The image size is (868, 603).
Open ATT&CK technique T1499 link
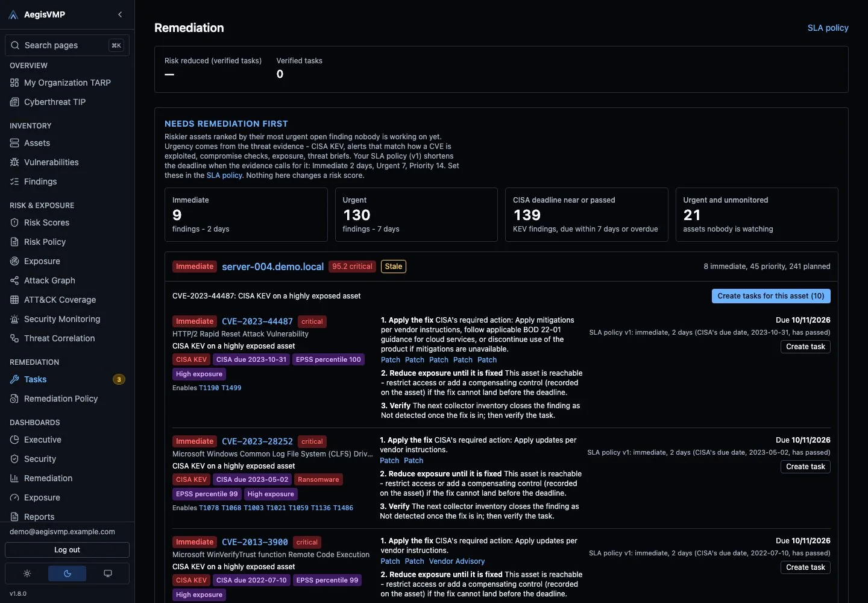(x=231, y=388)
